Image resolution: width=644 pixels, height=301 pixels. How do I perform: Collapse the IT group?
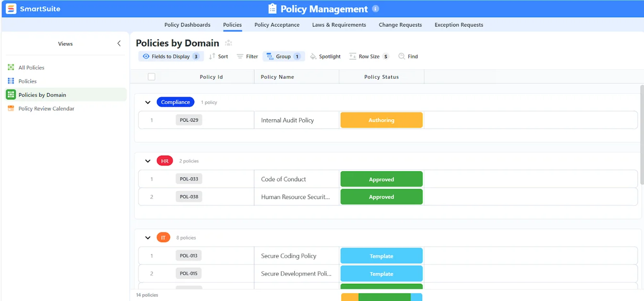(x=148, y=238)
